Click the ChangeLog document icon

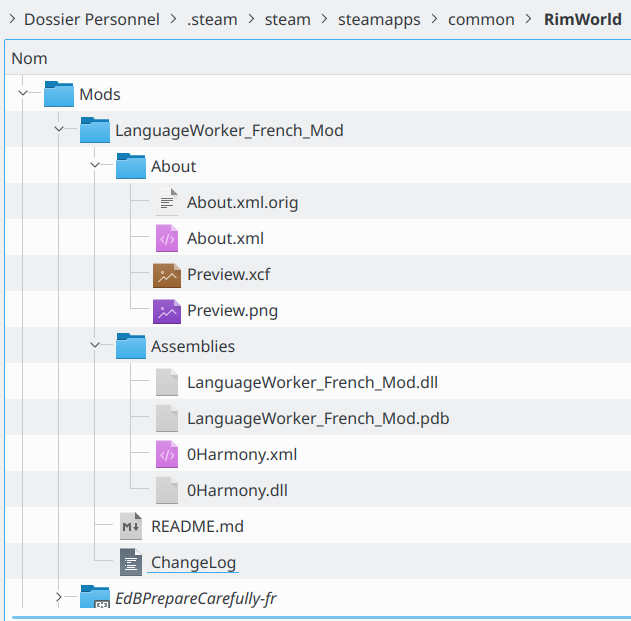point(131,562)
